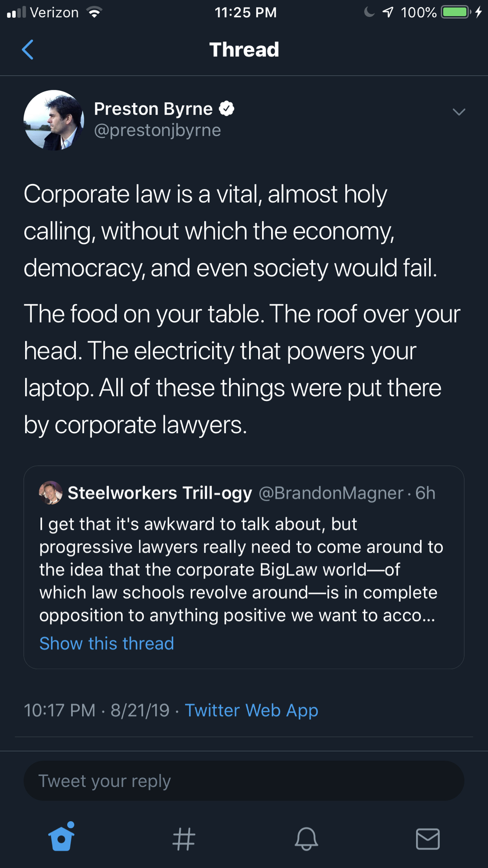
Task: Tap the Do Not Disturb moon icon
Action: pos(369,12)
